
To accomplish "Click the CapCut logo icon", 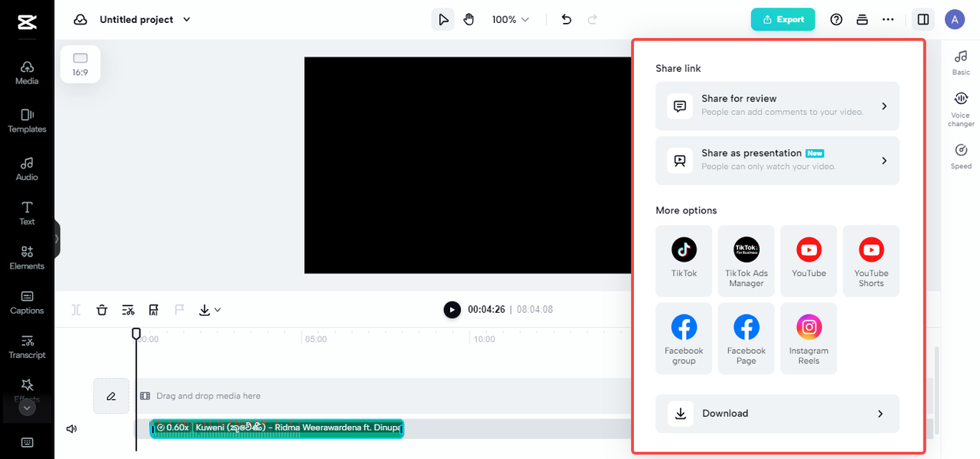I will pyautogui.click(x=27, y=23).
